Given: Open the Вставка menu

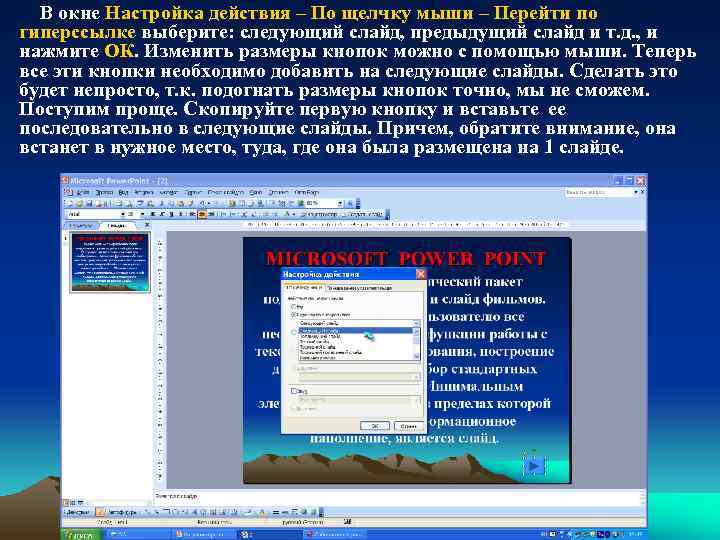Looking at the screenshot, I should [143, 192].
